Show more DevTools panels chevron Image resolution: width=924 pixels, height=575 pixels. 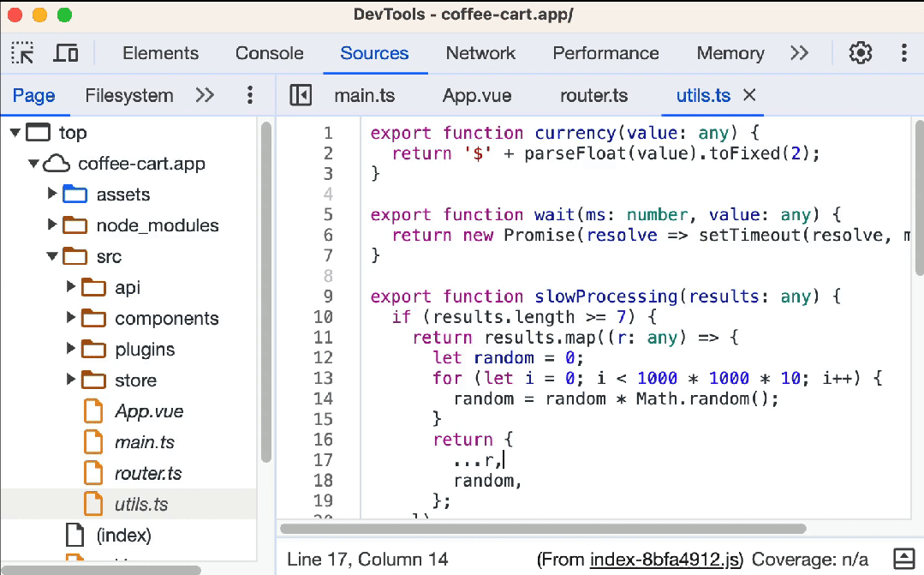[799, 53]
